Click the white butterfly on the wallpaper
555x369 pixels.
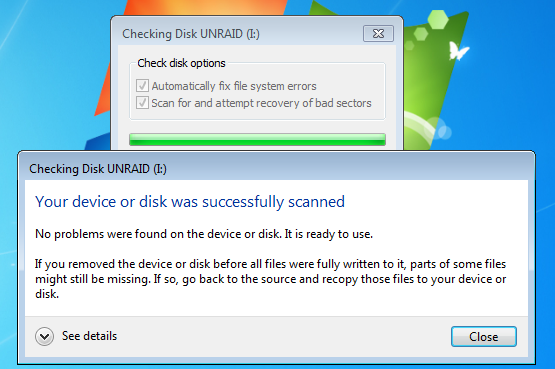[x=458, y=51]
